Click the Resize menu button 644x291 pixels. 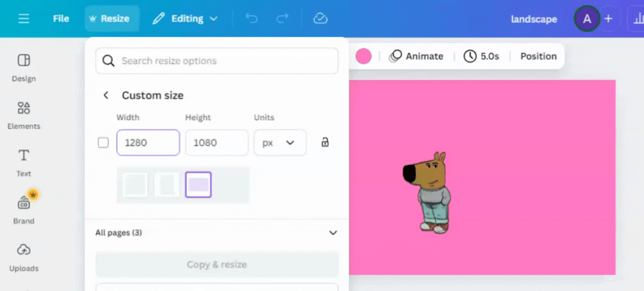pyautogui.click(x=110, y=19)
